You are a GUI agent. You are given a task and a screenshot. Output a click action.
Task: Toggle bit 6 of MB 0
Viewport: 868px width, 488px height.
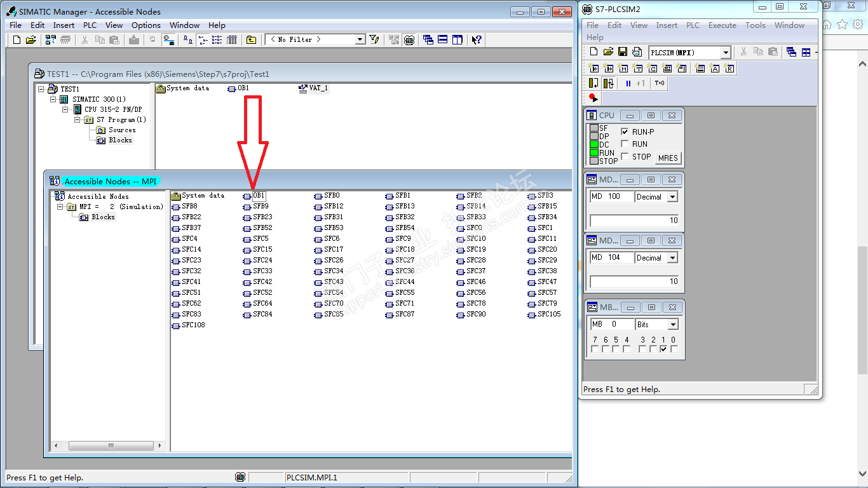click(606, 349)
